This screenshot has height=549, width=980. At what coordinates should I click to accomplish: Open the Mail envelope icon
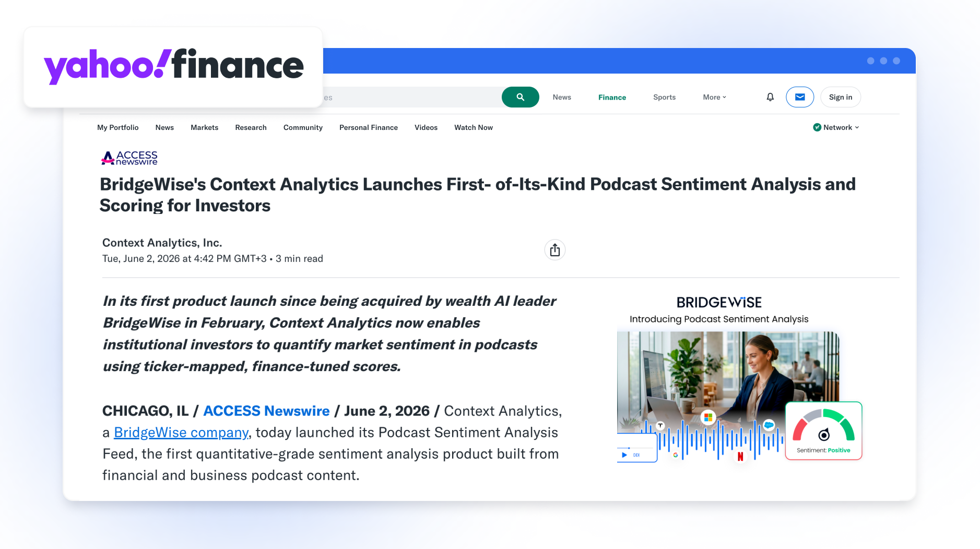[x=800, y=97]
